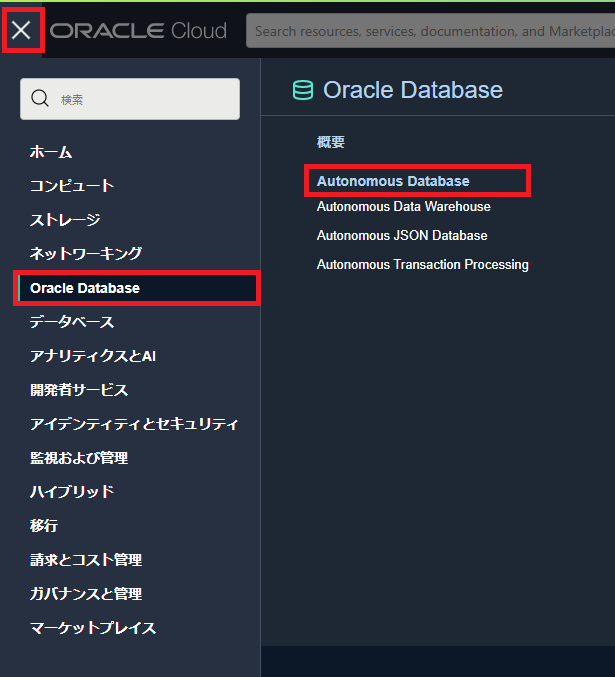Open ホーム in the navigation menu
This screenshot has width=615, height=677.
pos(51,152)
